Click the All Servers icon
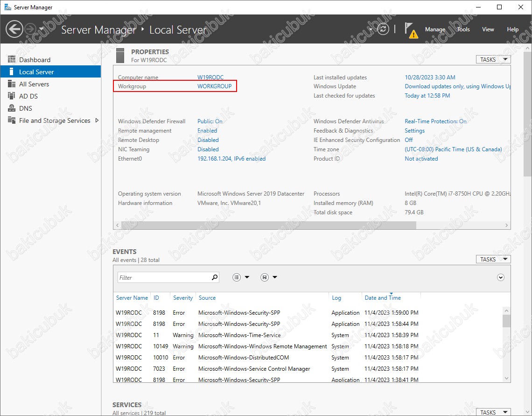 [12, 84]
